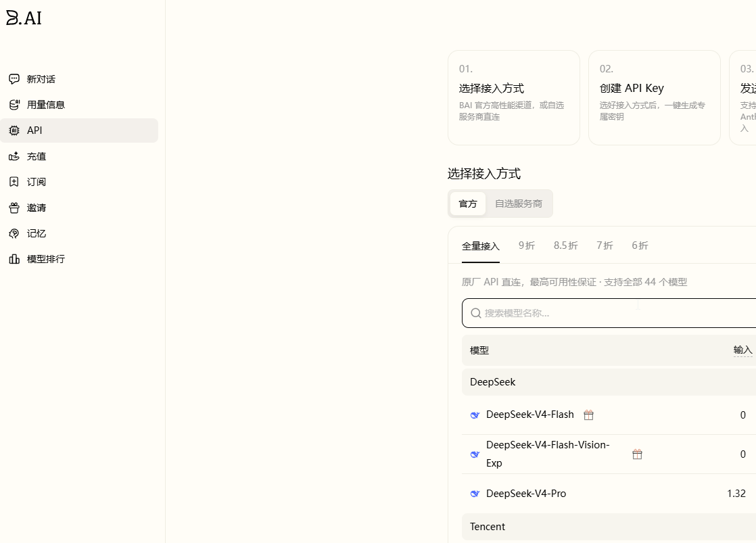Click the 01 选择接入方式 step card

(x=513, y=97)
